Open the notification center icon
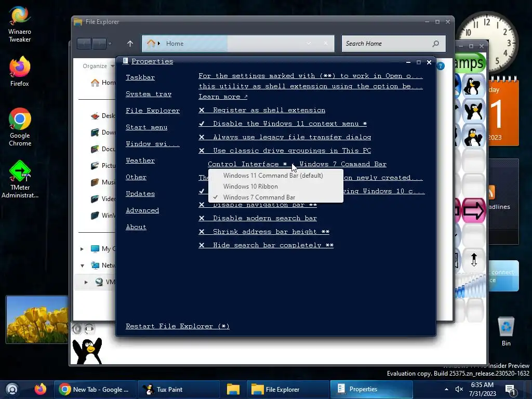This screenshot has width=532, height=399. [510, 390]
